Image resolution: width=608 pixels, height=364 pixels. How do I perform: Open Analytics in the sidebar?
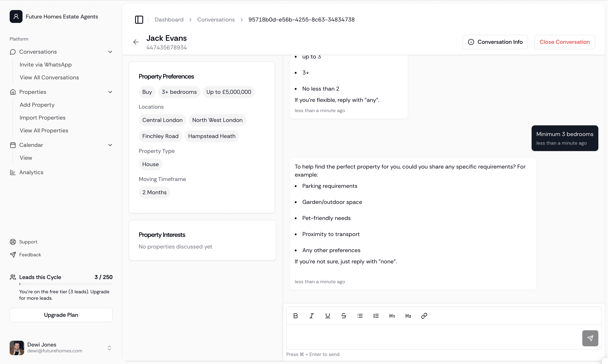31,172
